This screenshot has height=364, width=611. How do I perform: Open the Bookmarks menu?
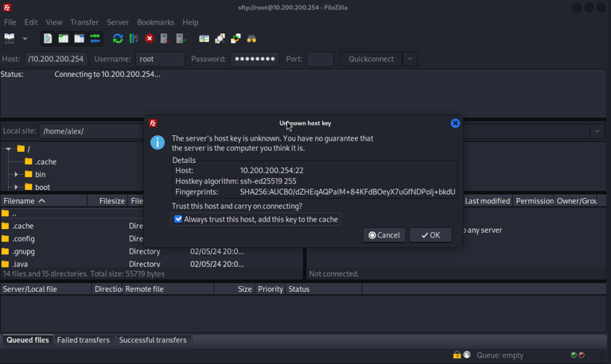coord(155,22)
